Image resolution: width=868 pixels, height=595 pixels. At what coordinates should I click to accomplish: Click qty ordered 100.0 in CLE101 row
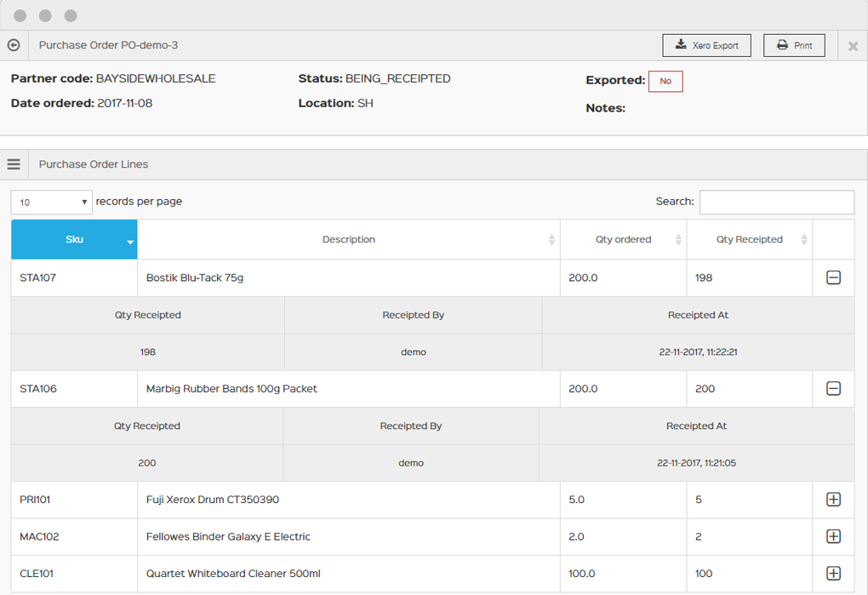pos(582,574)
